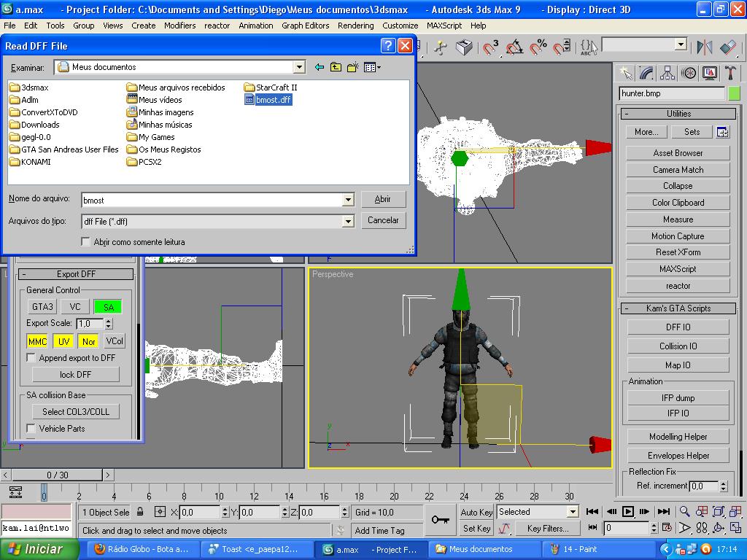Click the Use Pivot Point Center icon
This screenshot has width=747, height=560.
click(x=440, y=47)
